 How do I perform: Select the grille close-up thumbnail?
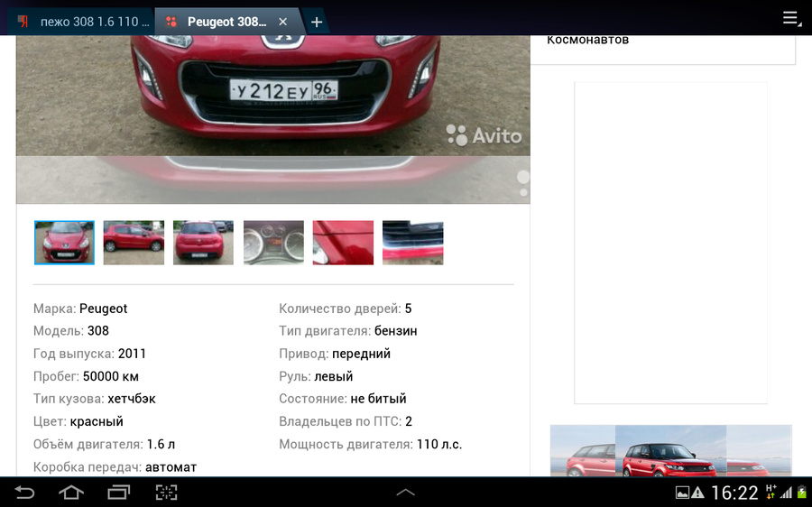(x=412, y=243)
